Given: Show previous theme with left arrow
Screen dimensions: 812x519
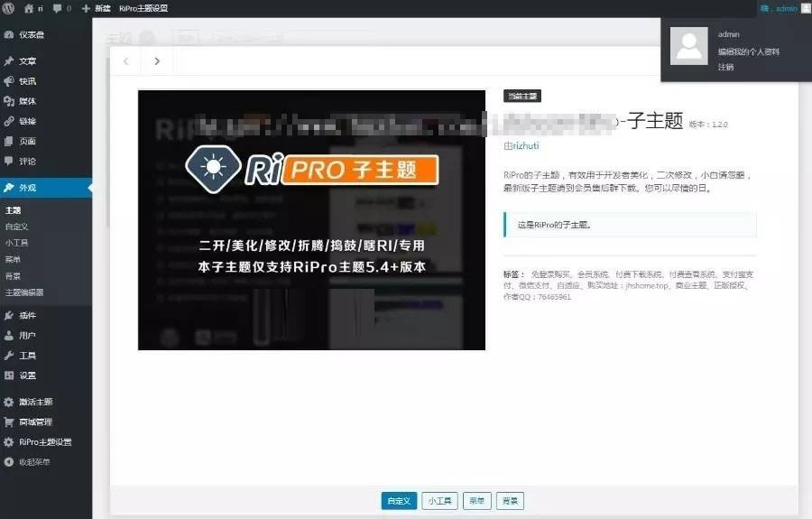Looking at the screenshot, I should coord(125,61).
